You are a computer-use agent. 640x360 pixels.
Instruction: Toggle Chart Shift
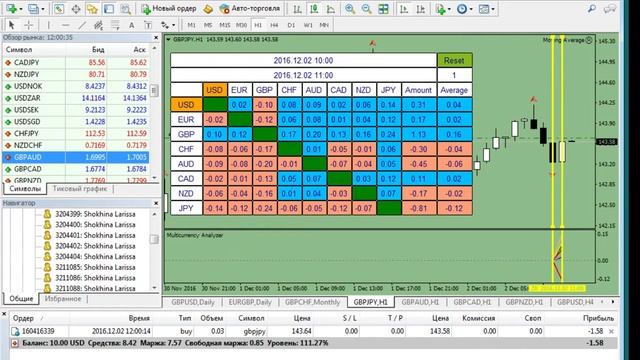tap(420, 9)
